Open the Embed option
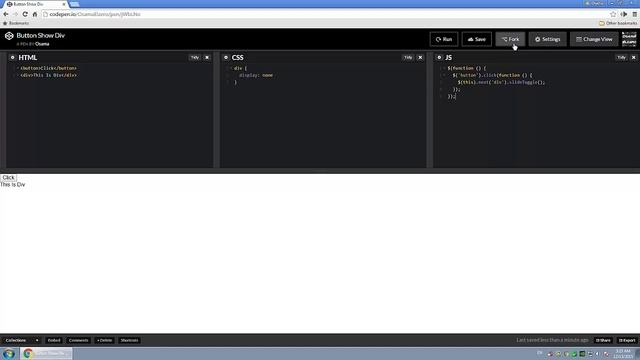Screen dimensions: 640x360 click(x=54, y=340)
